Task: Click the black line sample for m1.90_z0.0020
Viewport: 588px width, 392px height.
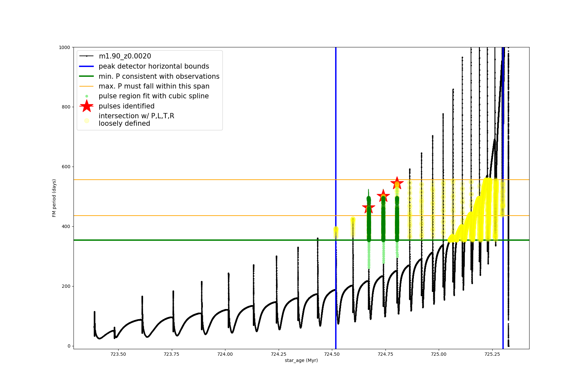Action: pyautogui.click(x=87, y=56)
